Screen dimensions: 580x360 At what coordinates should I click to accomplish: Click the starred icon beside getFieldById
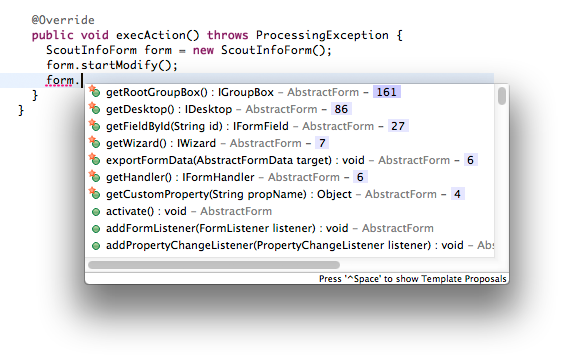pos(95,126)
